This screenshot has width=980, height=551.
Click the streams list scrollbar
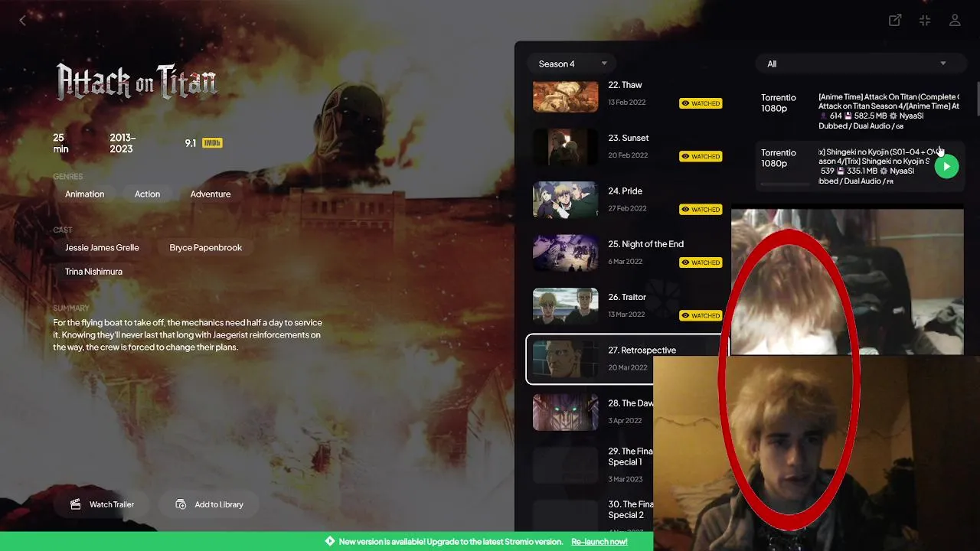tap(978, 99)
